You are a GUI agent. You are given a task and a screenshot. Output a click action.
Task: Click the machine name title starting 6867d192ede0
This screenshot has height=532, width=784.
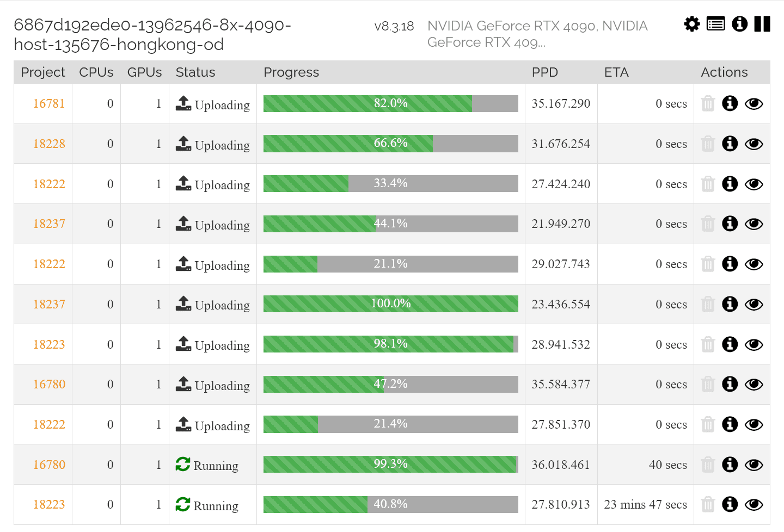click(152, 34)
